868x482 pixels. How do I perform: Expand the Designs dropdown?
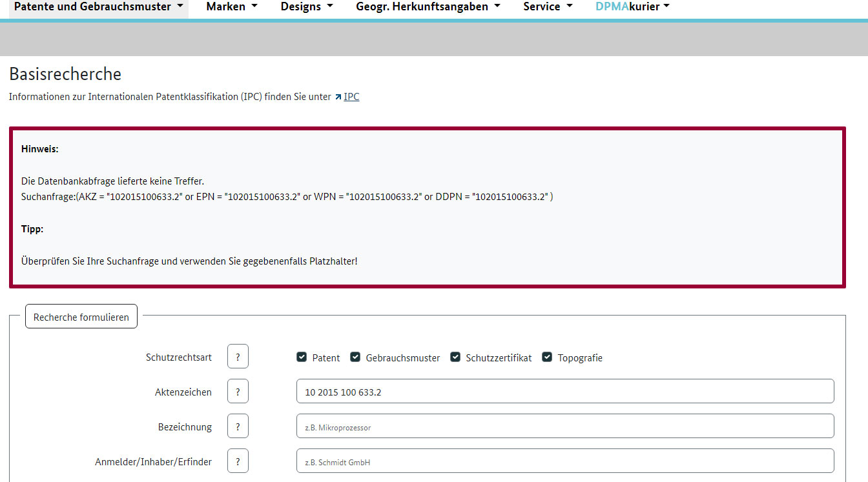click(307, 7)
